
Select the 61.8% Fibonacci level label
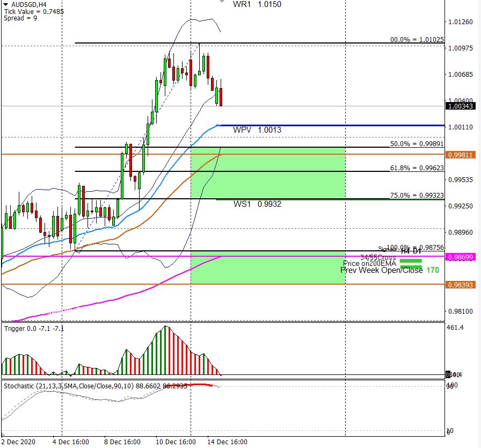coord(417,168)
